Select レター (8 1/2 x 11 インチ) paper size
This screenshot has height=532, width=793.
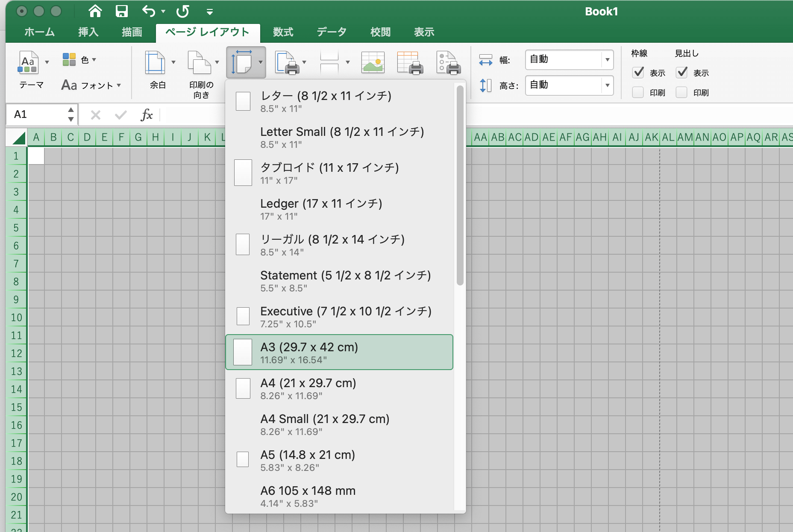339,101
